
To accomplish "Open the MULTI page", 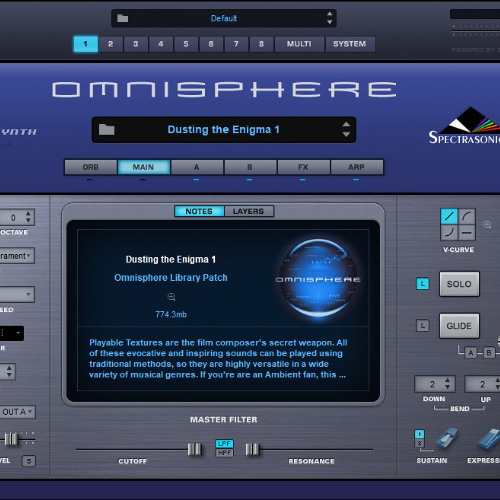I will tap(299, 44).
